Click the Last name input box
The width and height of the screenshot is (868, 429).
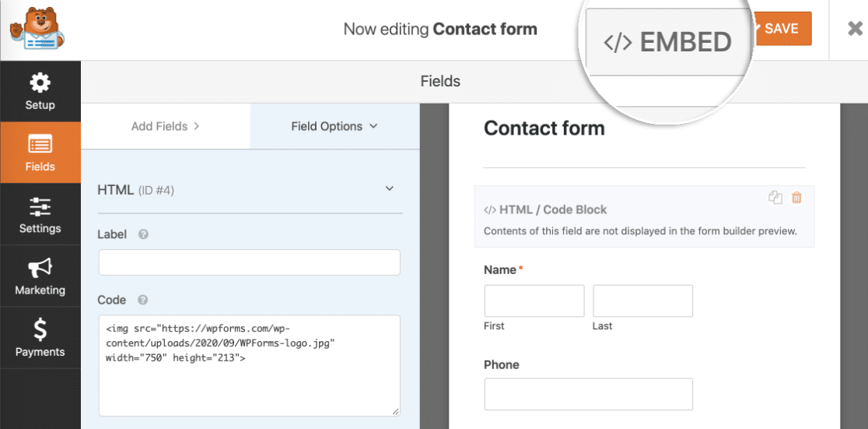642,301
